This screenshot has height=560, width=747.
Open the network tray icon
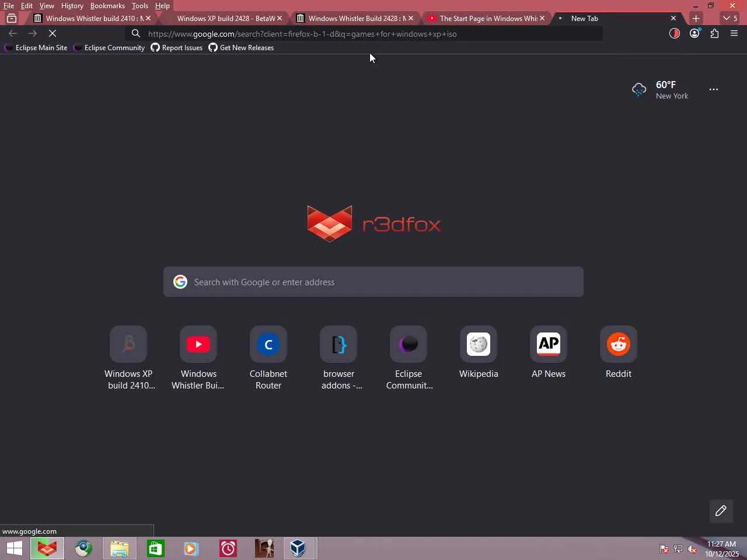point(678,549)
